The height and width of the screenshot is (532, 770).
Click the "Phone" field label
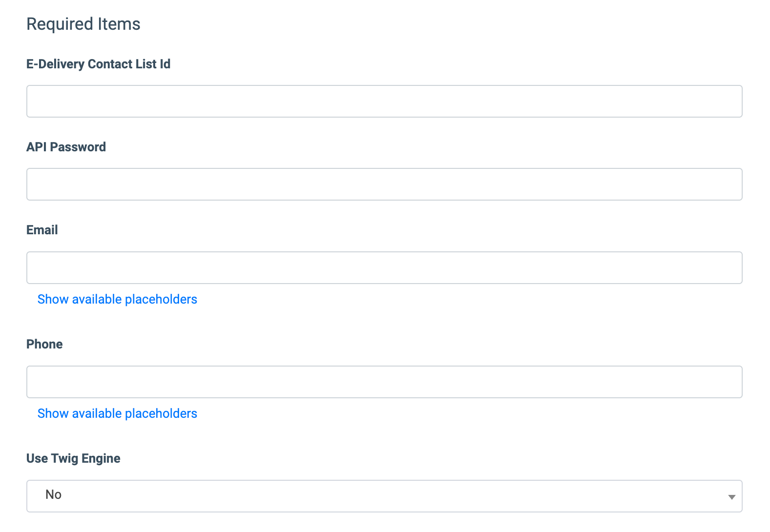point(44,344)
